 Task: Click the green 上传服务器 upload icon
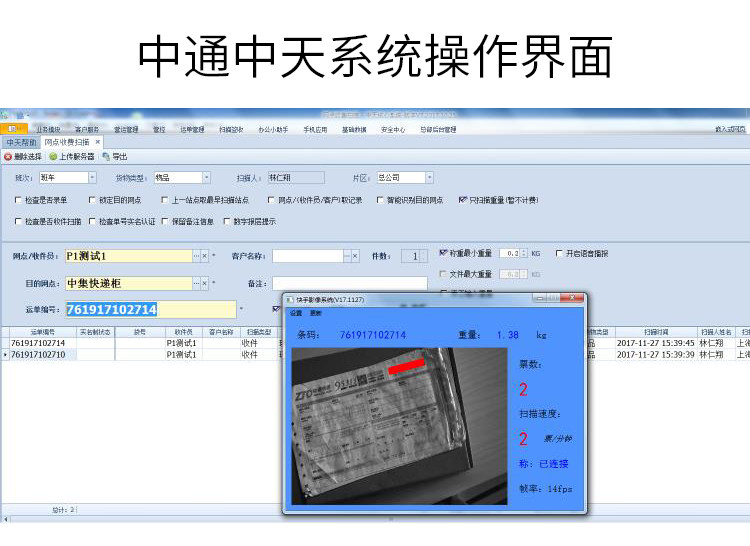point(54,157)
